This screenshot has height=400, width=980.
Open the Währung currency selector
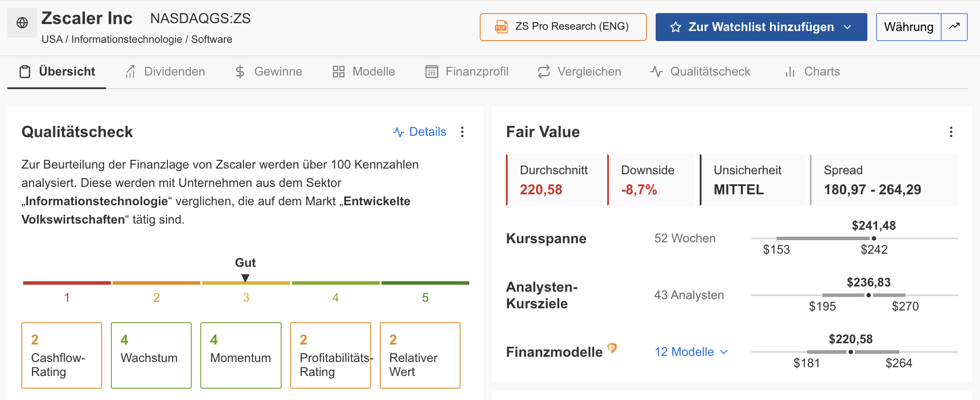pyautogui.click(x=909, y=27)
